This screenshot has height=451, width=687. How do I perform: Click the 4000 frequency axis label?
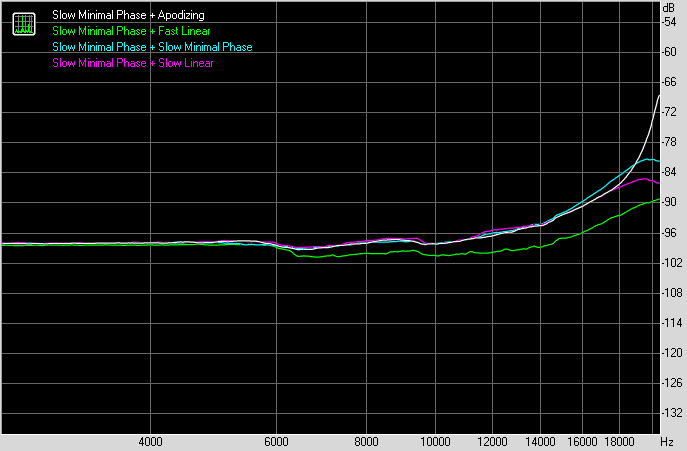coord(150,441)
